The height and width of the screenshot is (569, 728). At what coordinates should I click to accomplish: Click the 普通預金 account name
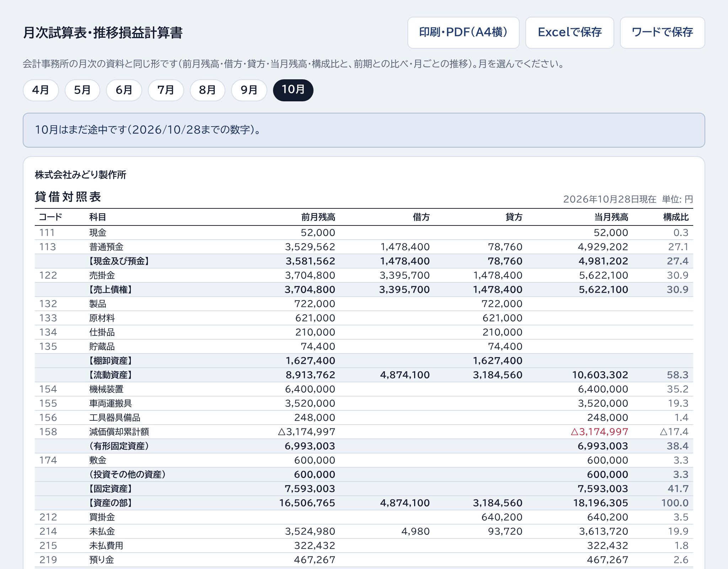[x=106, y=247]
